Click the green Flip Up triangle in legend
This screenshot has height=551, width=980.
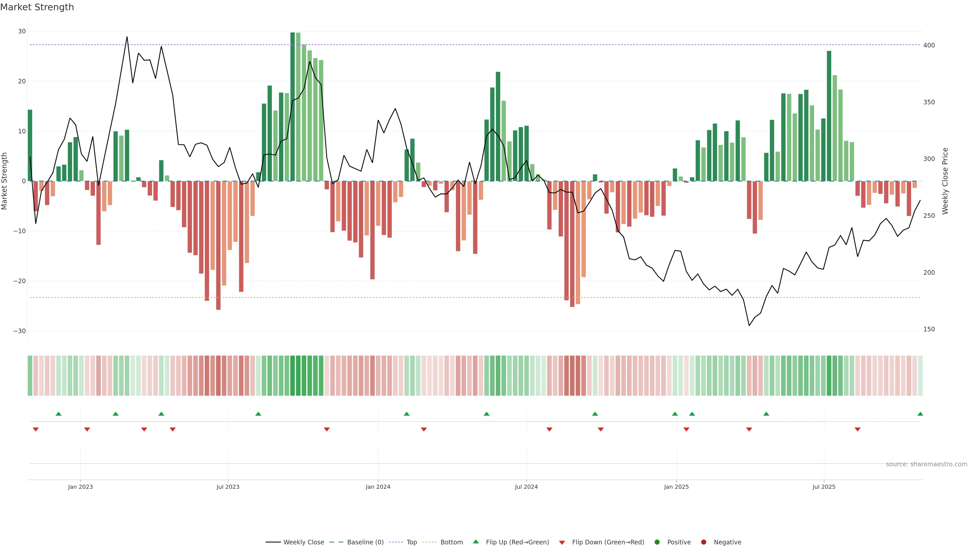pyautogui.click(x=475, y=542)
